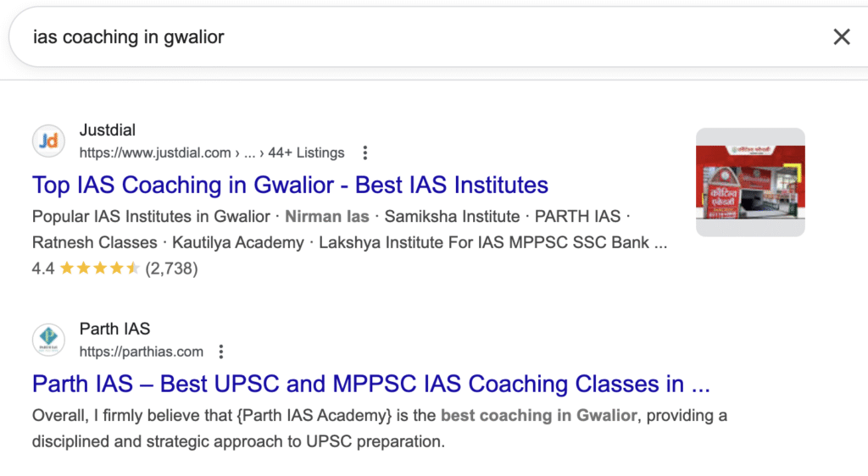868x476 pixels.
Task: Clear the search query with the X
Action: [x=841, y=36]
